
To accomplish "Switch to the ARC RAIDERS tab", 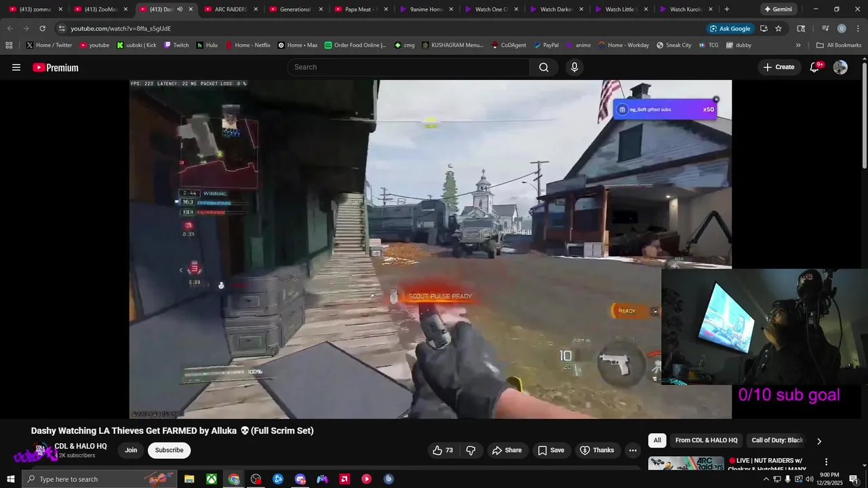I will pos(229,9).
